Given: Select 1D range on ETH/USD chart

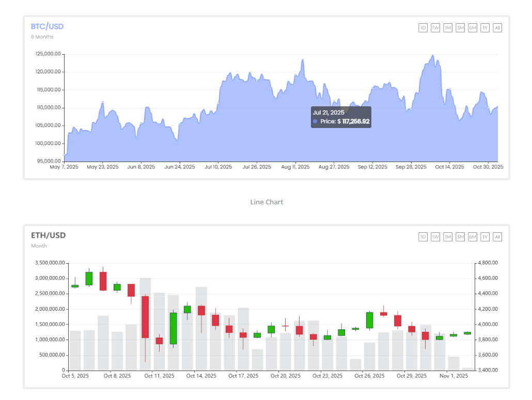Looking at the screenshot, I should click(423, 237).
